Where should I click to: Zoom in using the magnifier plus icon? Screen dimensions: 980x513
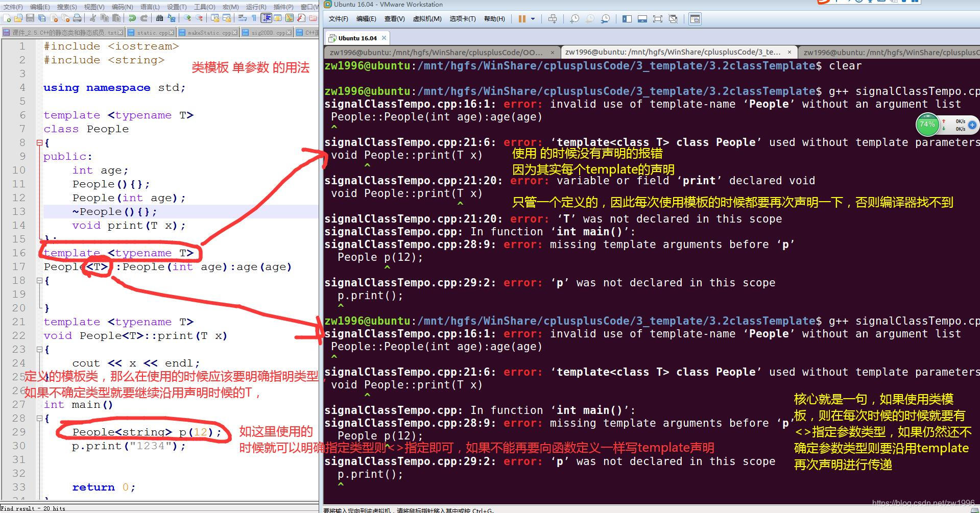pos(187,18)
